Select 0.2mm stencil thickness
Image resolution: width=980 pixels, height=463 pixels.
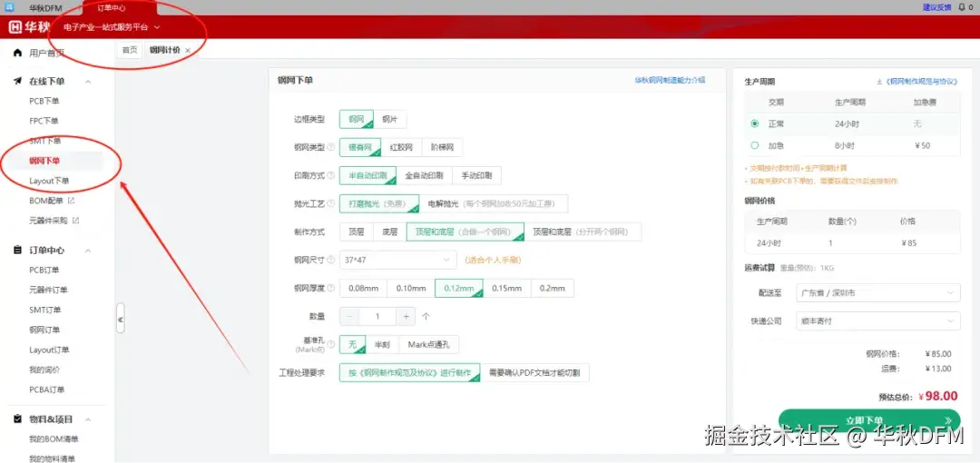pos(553,289)
